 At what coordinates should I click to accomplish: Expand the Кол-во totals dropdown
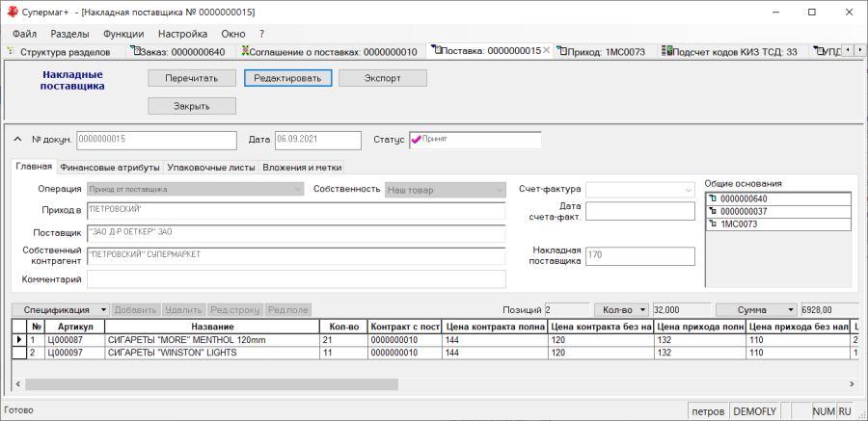[x=622, y=310]
